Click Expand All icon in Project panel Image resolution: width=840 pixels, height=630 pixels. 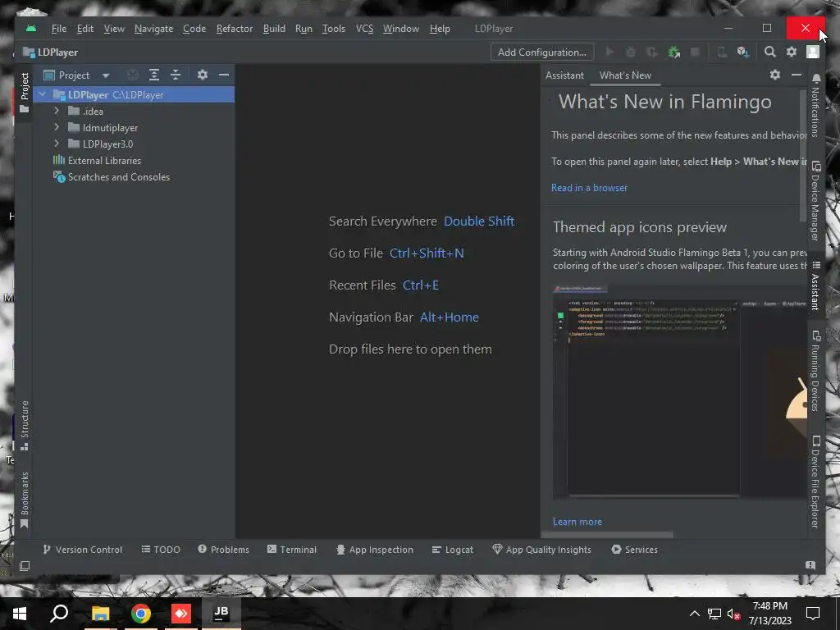(x=154, y=75)
